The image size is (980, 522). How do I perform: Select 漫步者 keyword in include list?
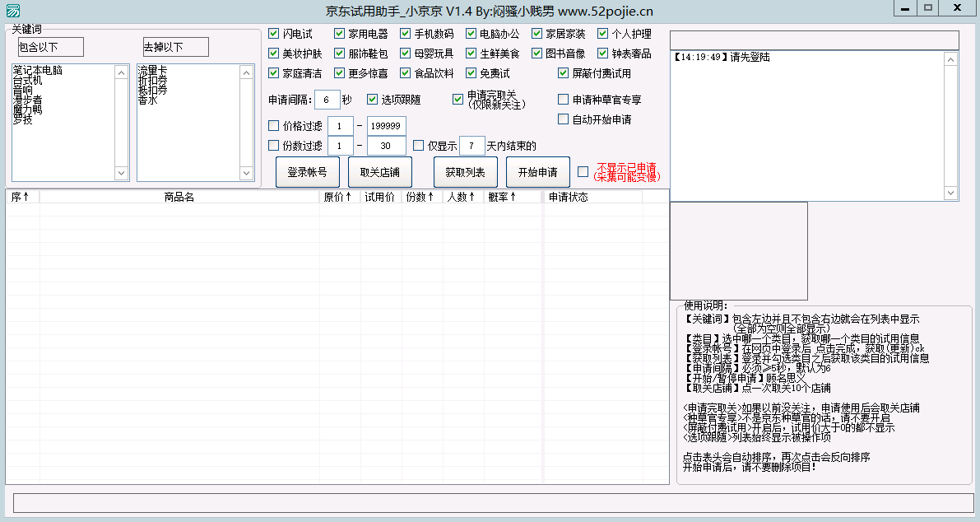[x=27, y=100]
